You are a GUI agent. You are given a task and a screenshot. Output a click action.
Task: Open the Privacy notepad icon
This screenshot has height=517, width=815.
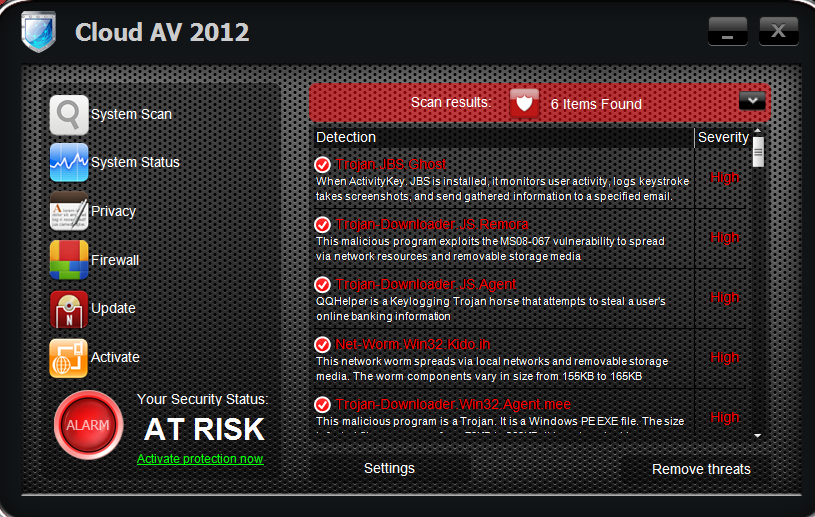tap(69, 211)
